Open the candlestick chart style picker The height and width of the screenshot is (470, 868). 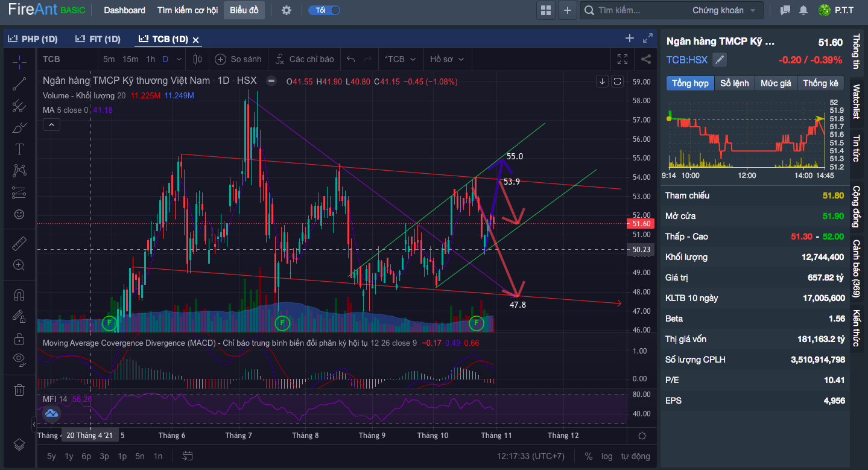[197, 59]
